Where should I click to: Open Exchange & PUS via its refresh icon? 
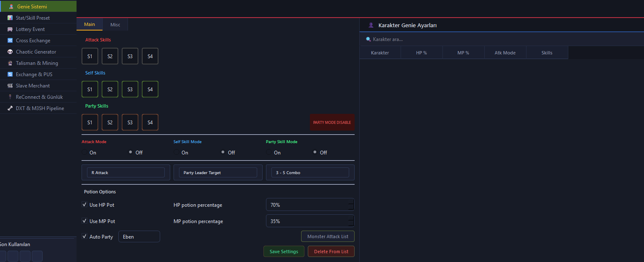[x=10, y=74]
